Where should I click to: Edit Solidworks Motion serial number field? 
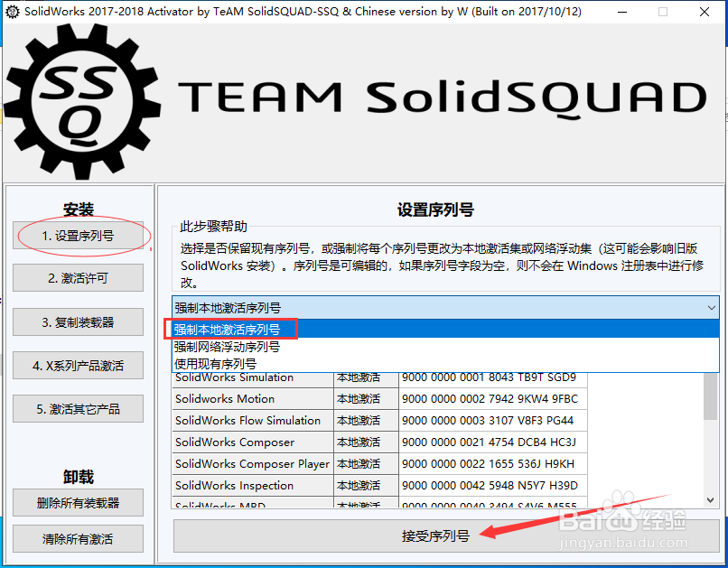[x=493, y=398]
